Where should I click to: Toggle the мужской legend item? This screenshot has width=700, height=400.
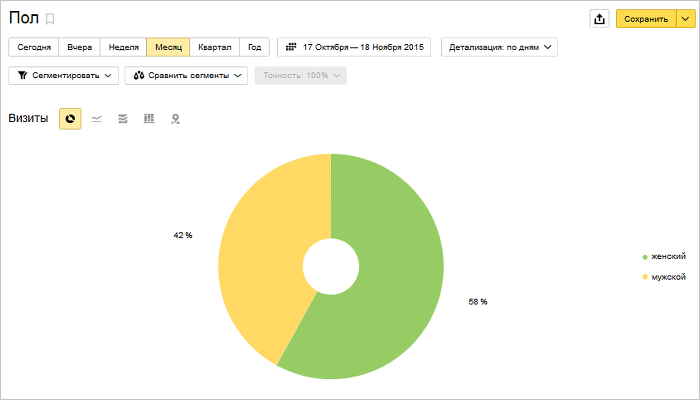click(667, 276)
